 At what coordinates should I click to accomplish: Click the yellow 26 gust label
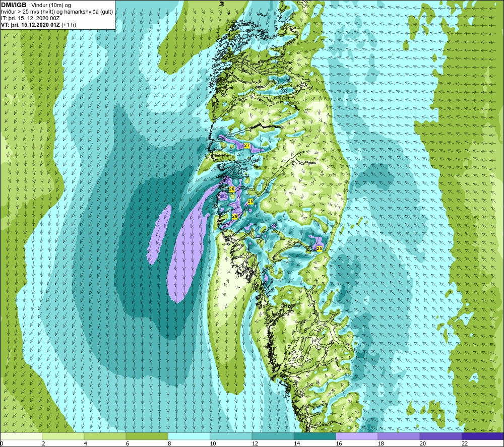point(250,201)
